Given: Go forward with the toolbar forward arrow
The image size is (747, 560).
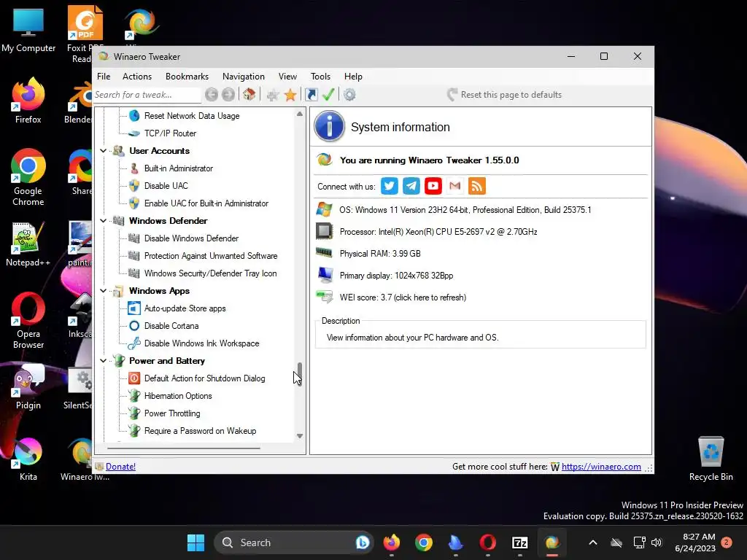Looking at the screenshot, I should point(228,95).
